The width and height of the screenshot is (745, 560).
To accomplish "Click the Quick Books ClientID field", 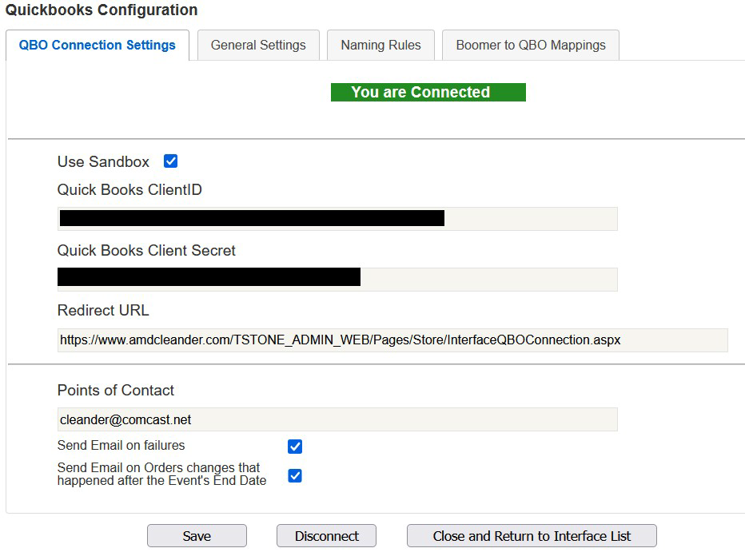I will (337, 219).
